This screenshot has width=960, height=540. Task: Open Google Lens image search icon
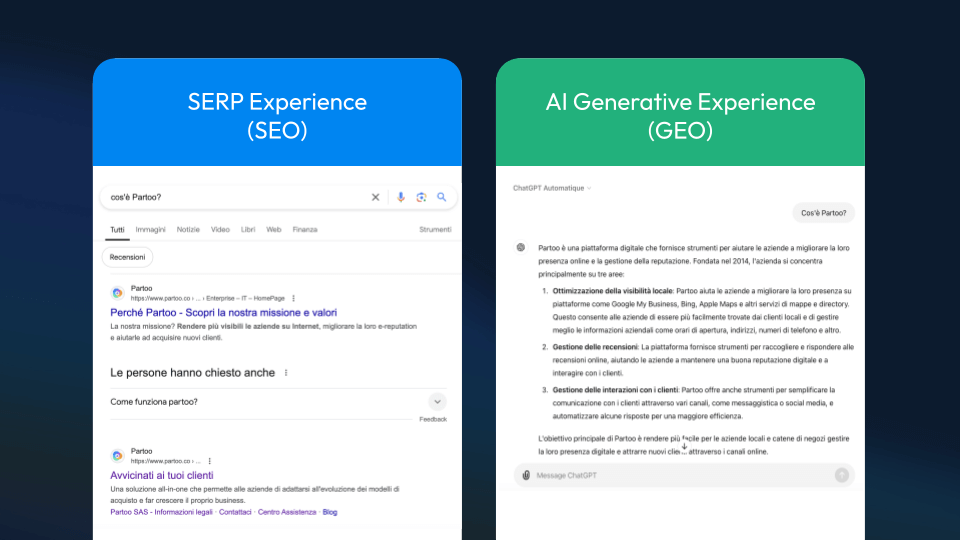coord(421,197)
